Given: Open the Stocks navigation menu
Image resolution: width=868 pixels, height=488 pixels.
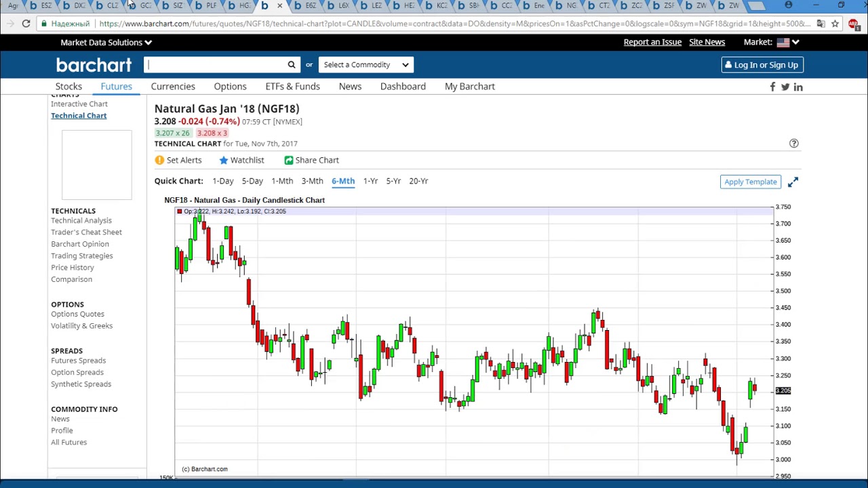Looking at the screenshot, I should click(x=68, y=87).
